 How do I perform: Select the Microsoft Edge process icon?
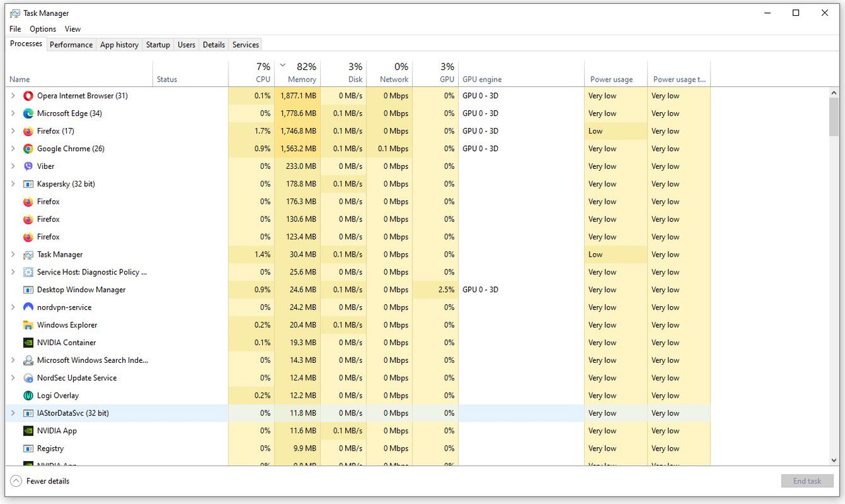coord(28,113)
